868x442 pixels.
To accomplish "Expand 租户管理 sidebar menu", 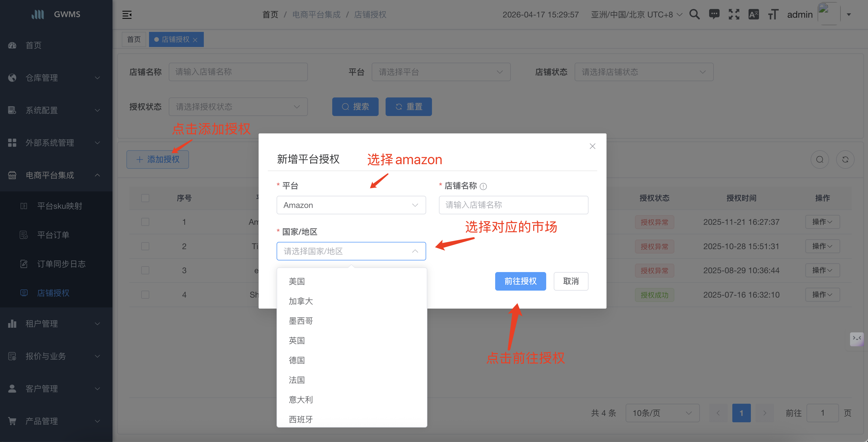I will click(x=56, y=324).
